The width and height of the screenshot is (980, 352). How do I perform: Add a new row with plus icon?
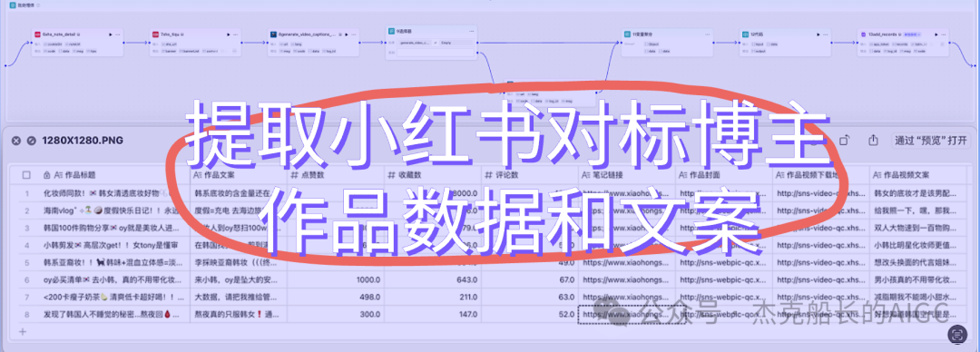[23, 331]
